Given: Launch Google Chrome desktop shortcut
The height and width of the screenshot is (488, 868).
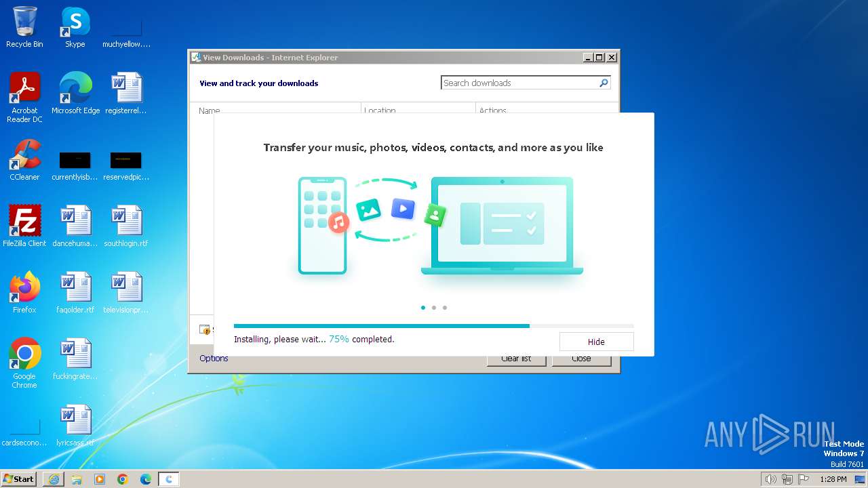Looking at the screenshot, I should pyautogui.click(x=24, y=363).
